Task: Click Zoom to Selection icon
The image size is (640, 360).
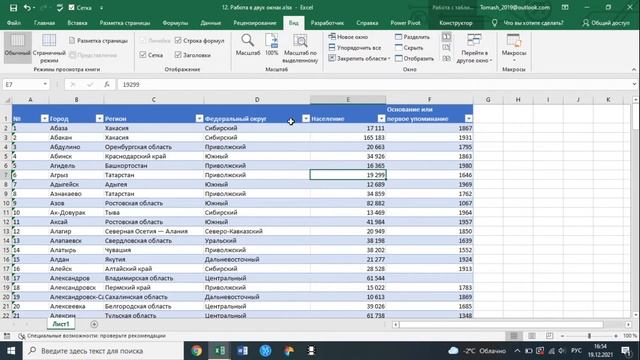Action: pos(300,48)
